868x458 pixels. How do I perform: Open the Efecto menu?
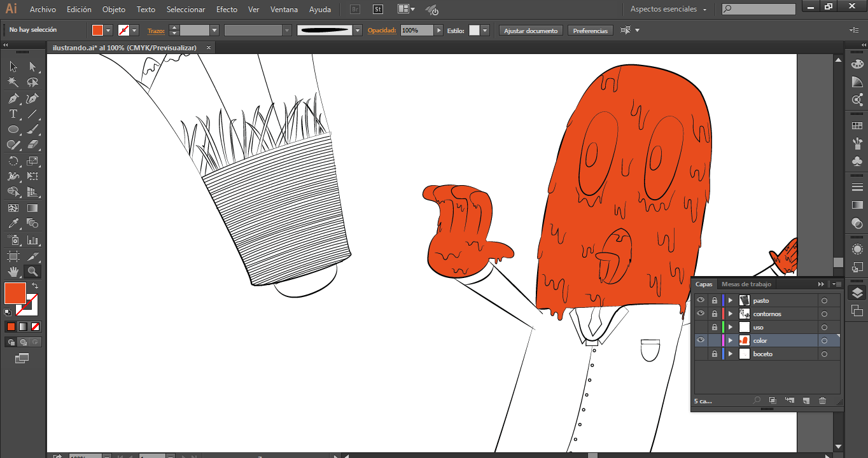pos(227,10)
